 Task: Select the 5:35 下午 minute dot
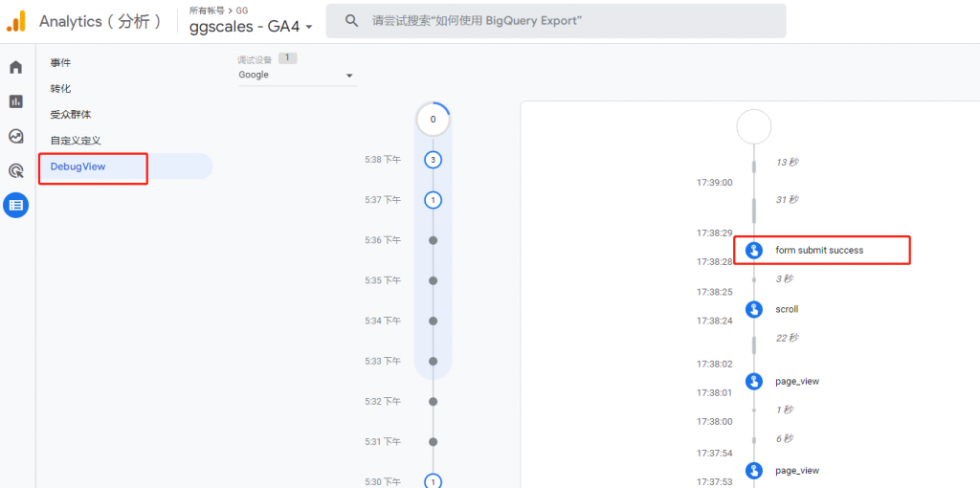point(434,280)
